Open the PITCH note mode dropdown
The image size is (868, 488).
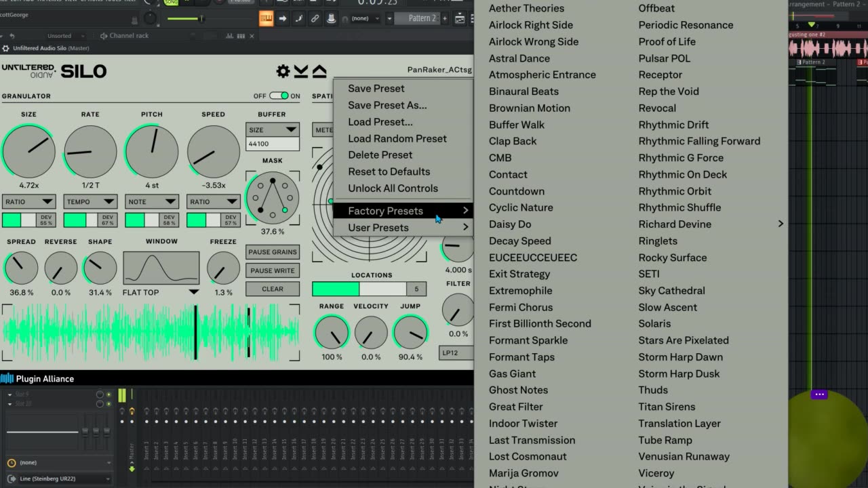point(152,202)
